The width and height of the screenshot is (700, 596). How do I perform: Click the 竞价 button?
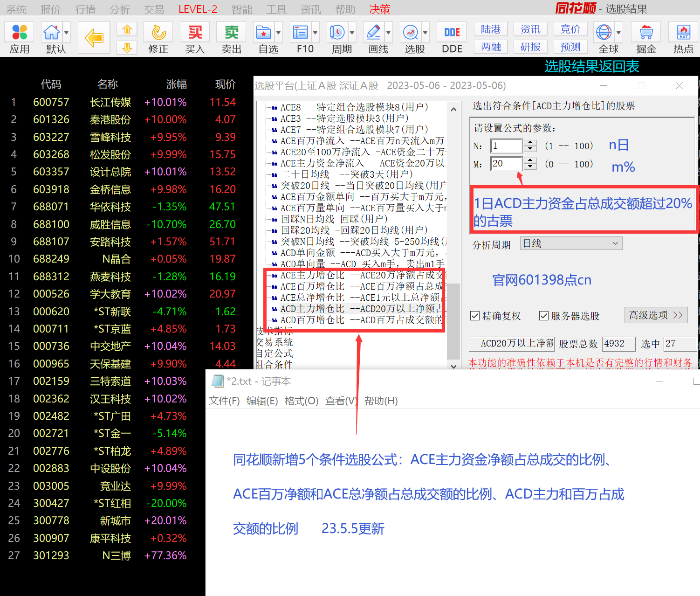point(570,29)
